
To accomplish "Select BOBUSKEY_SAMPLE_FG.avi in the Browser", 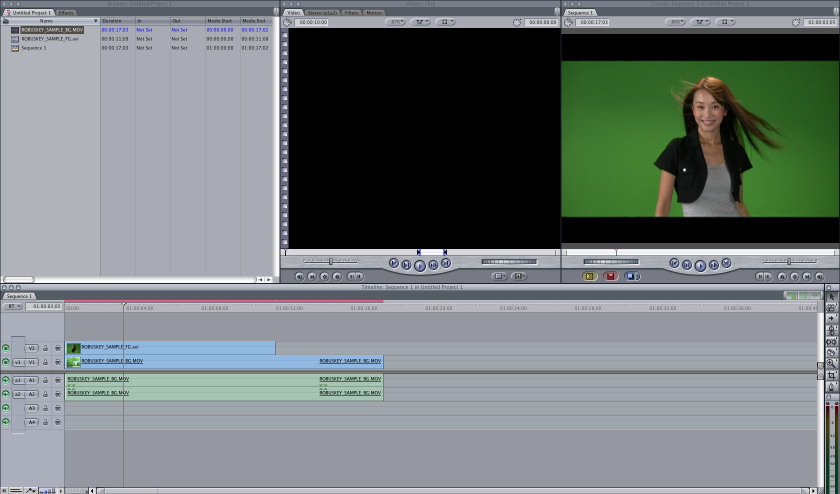I will pyautogui.click(x=50, y=39).
